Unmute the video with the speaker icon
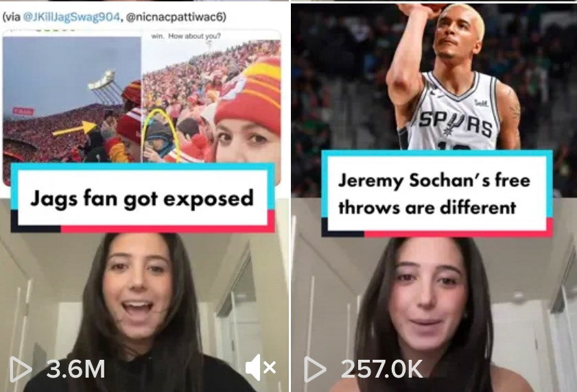The height and width of the screenshot is (392, 577). tap(261, 367)
